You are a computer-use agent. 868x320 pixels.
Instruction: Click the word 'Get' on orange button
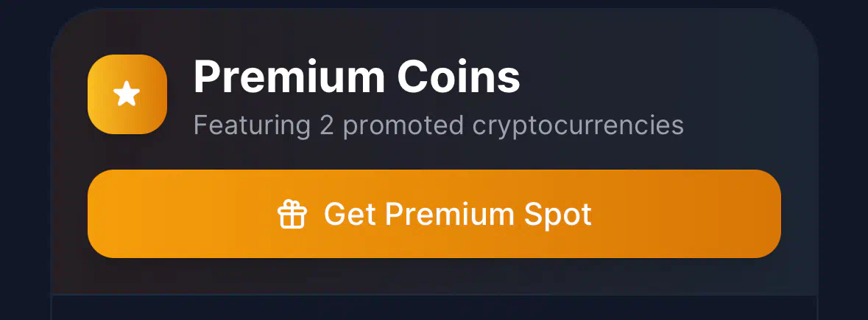coord(349,214)
